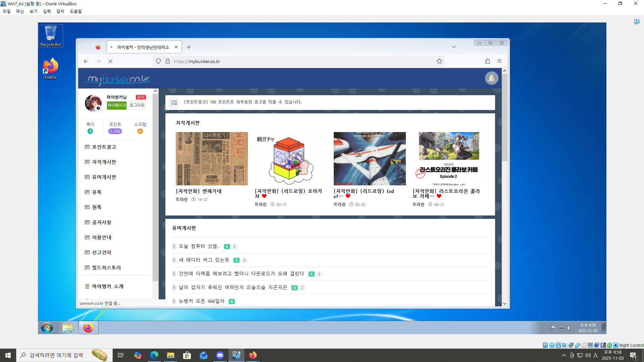This screenshot has width=644, height=362.
Task: Bookmark page with the star icon
Action: tap(439, 61)
